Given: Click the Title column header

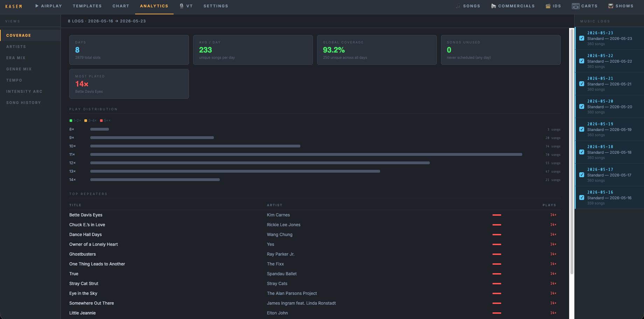Looking at the screenshot, I should pyautogui.click(x=75, y=205).
